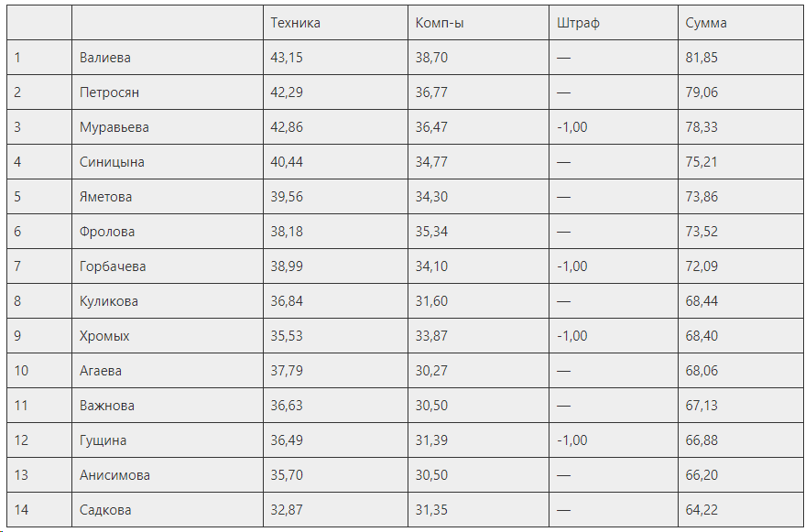The image size is (805, 532).
Task: Click Гущина's penalty value -1,00
Action: pos(571,440)
